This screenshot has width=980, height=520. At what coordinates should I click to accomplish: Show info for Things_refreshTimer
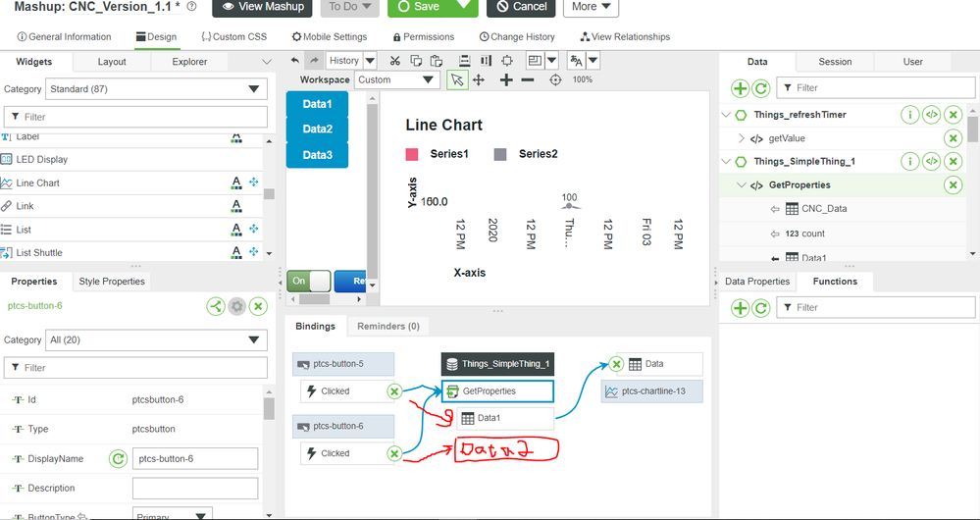coord(910,115)
